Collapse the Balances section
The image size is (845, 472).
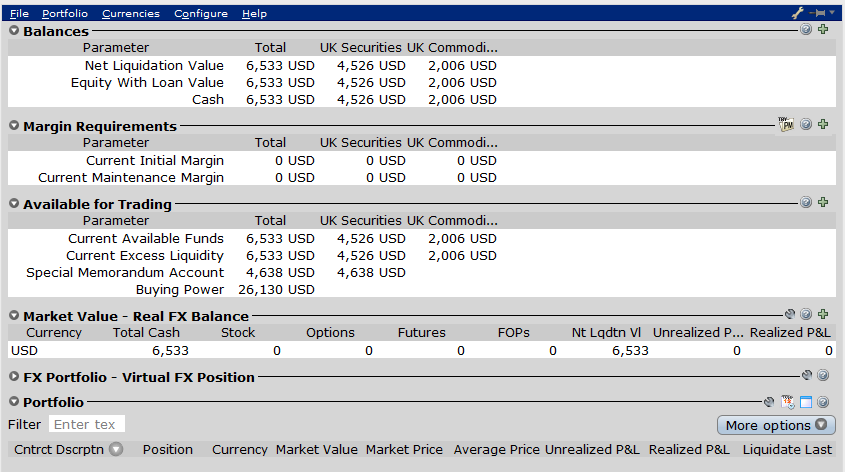(x=14, y=31)
